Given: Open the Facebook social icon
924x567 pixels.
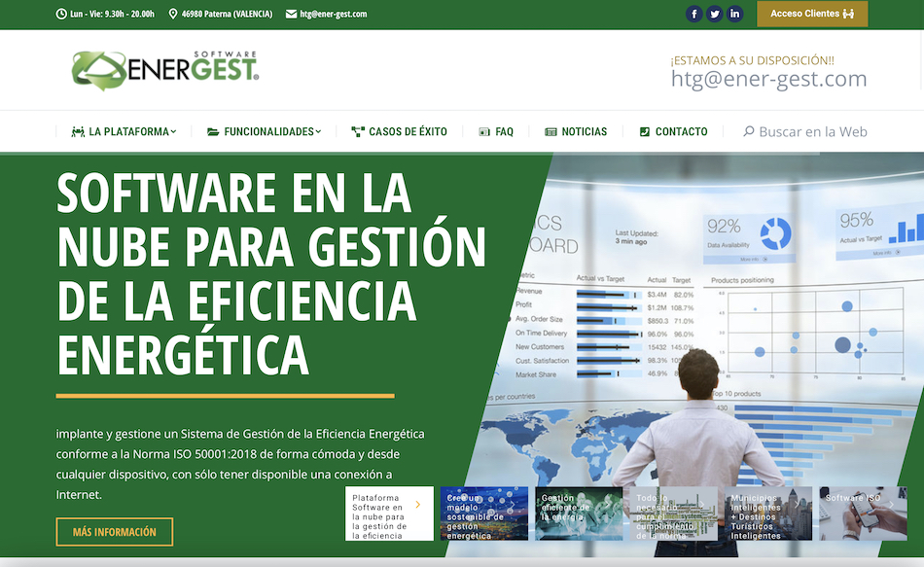Looking at the screenshot, I should [x=693, y=14].
